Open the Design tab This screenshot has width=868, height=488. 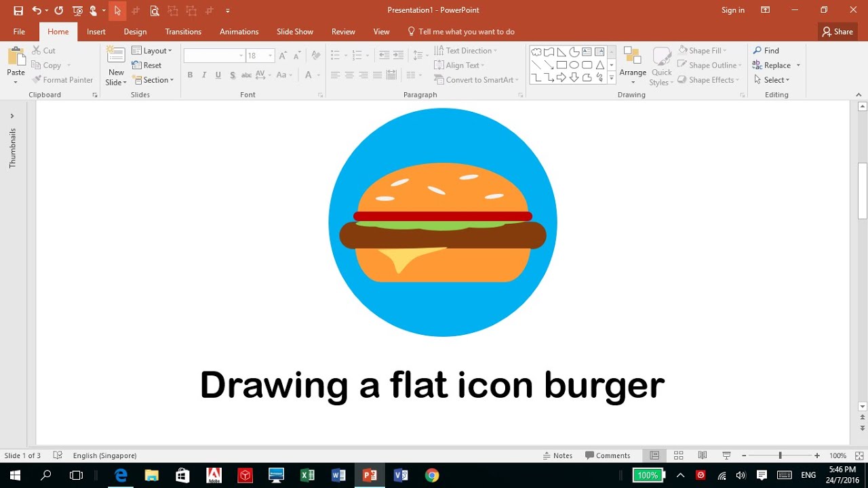(x=135, y=31)
